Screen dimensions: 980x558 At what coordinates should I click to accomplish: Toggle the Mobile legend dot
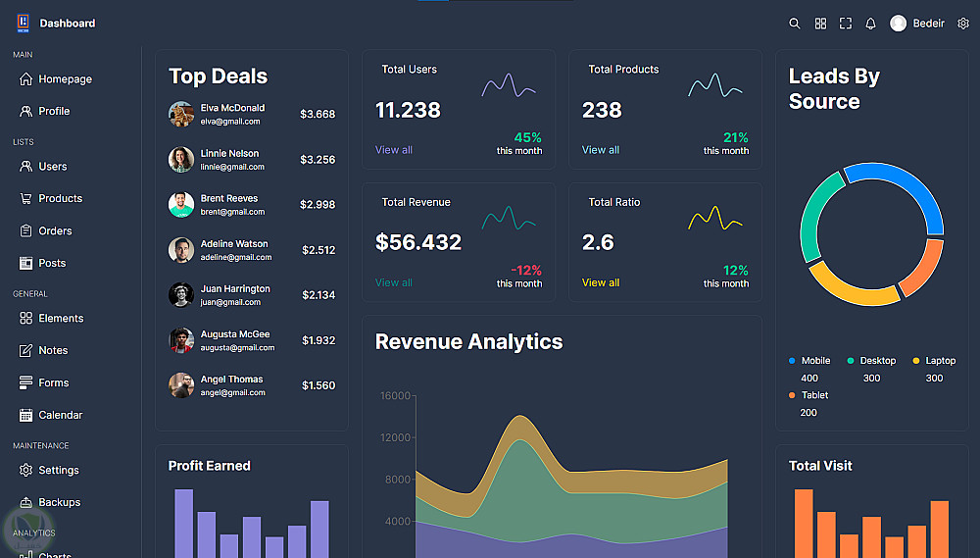pos(792,361)
